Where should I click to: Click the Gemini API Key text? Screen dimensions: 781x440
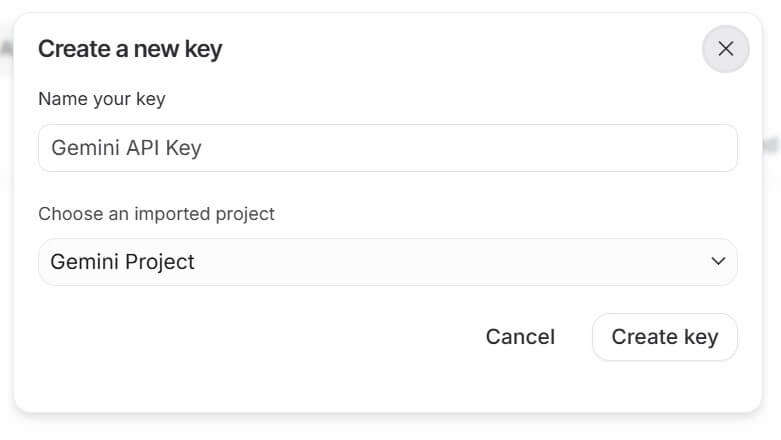pyautogui.click(x=127, y=148)
